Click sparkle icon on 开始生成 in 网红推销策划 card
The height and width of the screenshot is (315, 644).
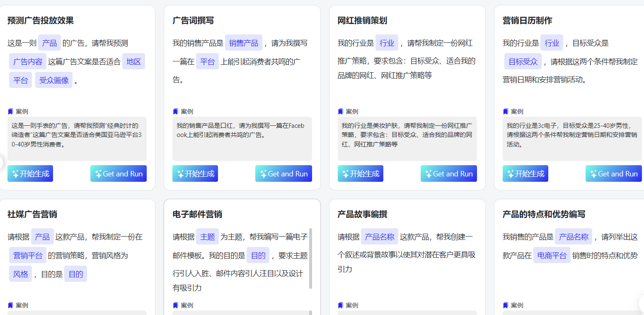[x=346, y=174]
